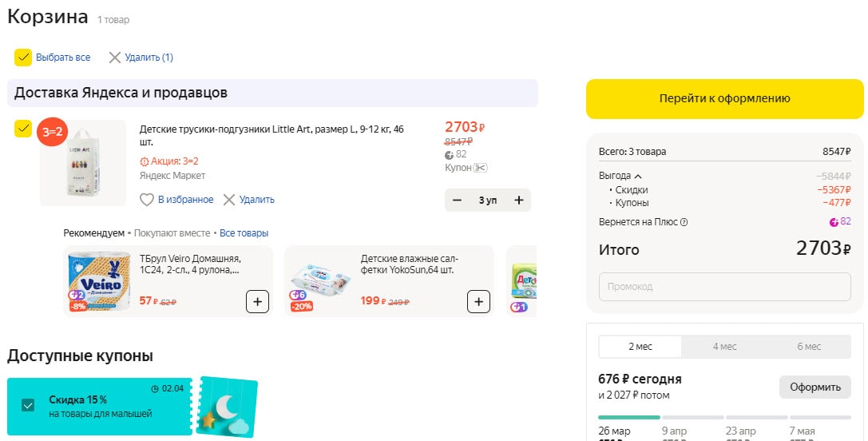
Task: Click the X icon to delete the diapers item
Action: tap(229, 200)
